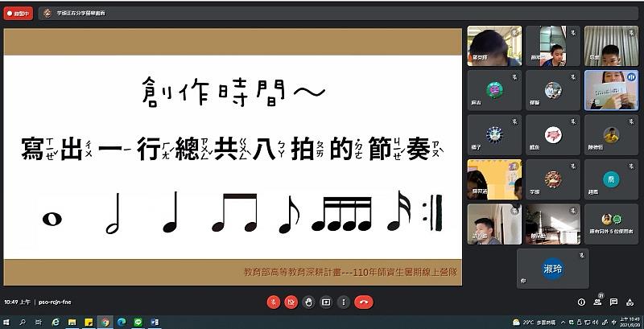The height and width of the screenshot is (329, 644).
Task: Open Sticky Notes from taskbar
Action: pos(89,323)
